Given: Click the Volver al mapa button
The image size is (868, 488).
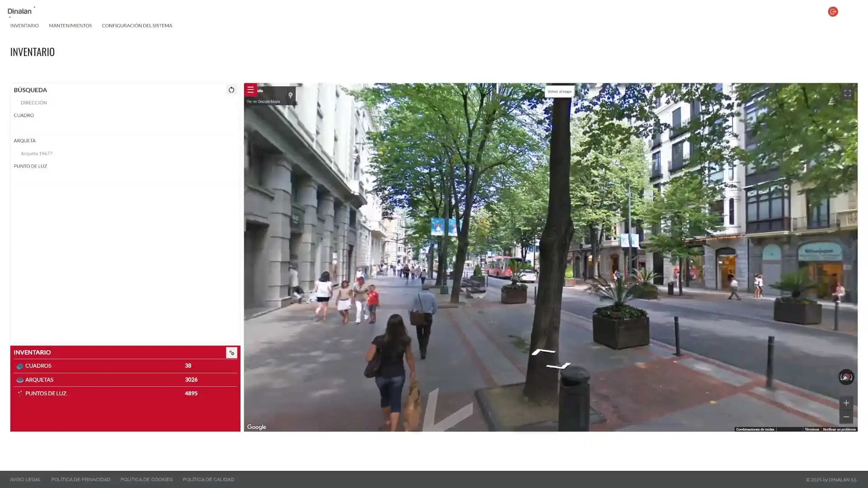Looking at the screenshot, I should 559,92.
